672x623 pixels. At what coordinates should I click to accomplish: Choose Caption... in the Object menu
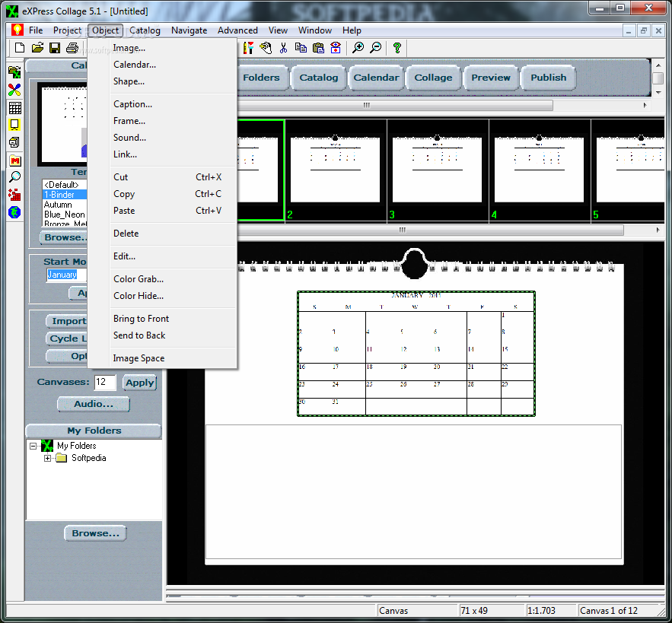point(162,104)
